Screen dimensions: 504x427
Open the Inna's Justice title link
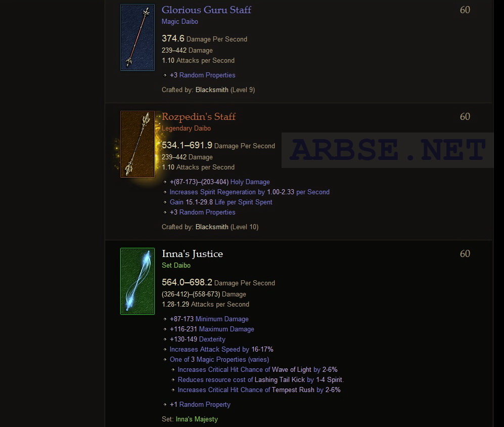coord(192,254)
